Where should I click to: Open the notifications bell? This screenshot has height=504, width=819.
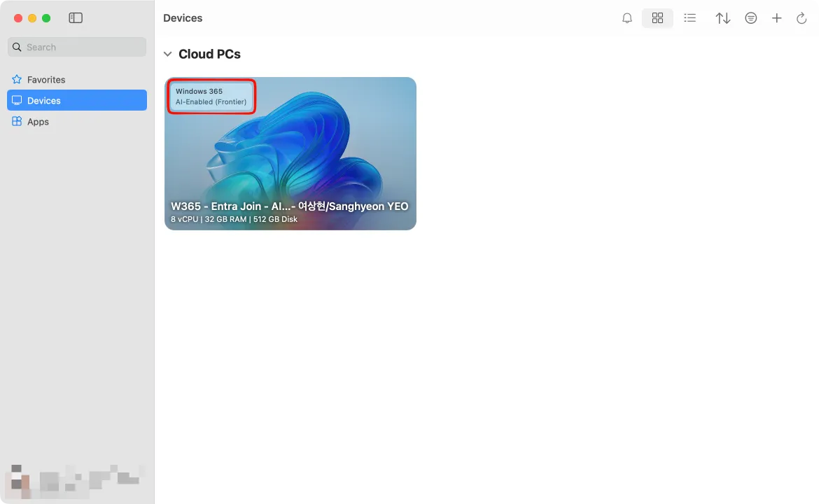pyautogui.click(x=627, y=18)
